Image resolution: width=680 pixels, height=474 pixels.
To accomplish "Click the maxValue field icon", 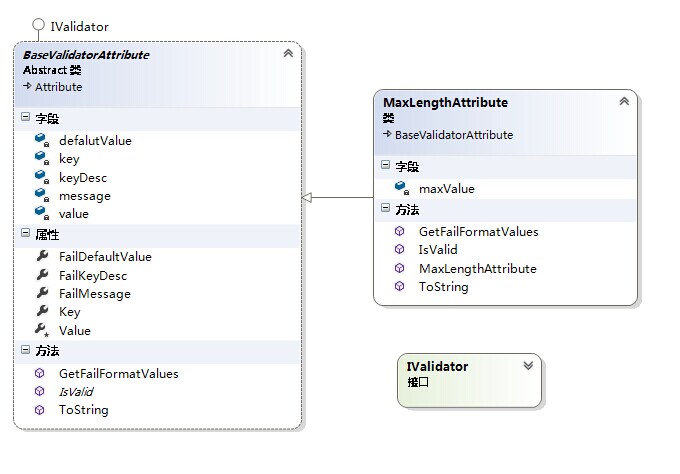I will click(402, 188).
